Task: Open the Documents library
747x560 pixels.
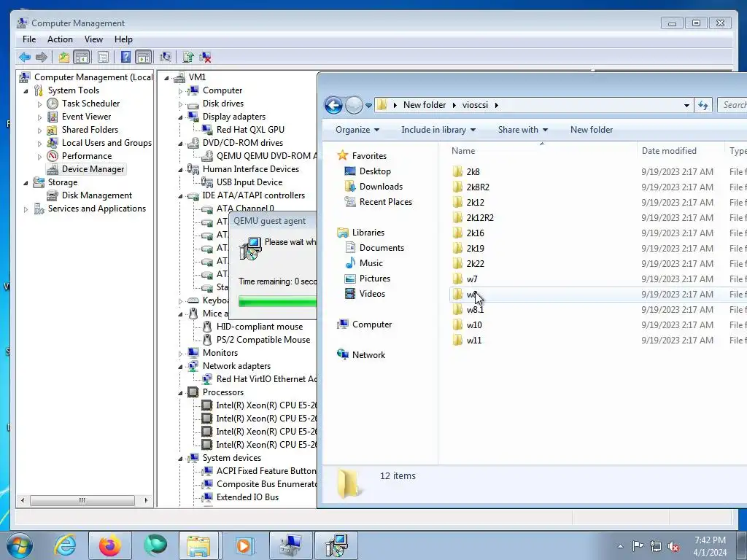Action: pyautogui.click(x=382, y=248)
